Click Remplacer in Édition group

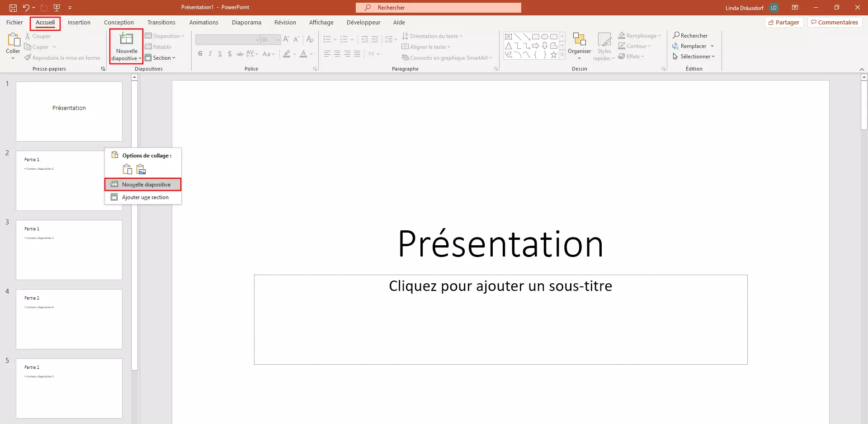(x=693, y=46)
